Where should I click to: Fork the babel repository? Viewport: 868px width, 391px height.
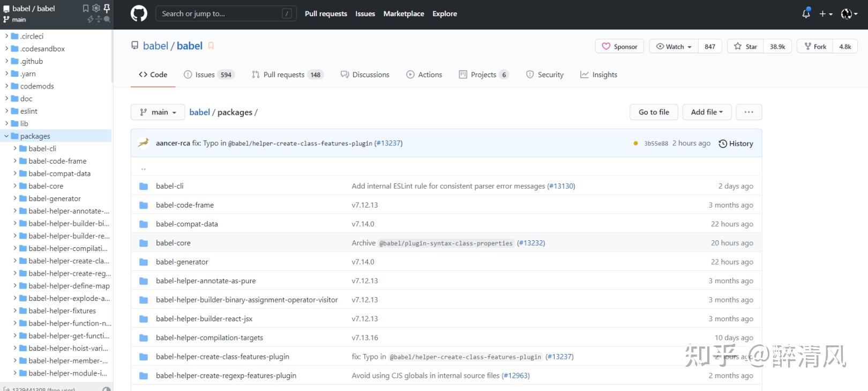coord(815,47)
